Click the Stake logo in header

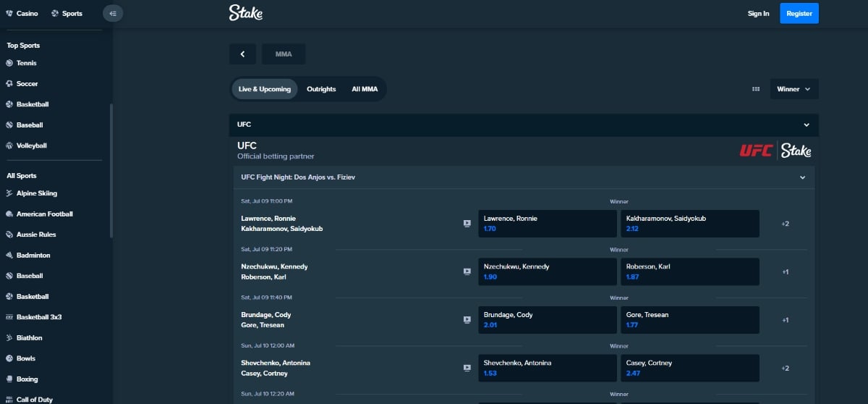245,13
